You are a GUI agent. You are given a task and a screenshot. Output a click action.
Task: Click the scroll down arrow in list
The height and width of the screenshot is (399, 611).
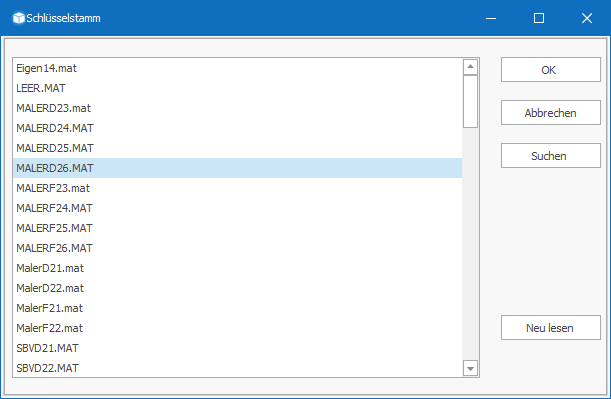(470, 368)
